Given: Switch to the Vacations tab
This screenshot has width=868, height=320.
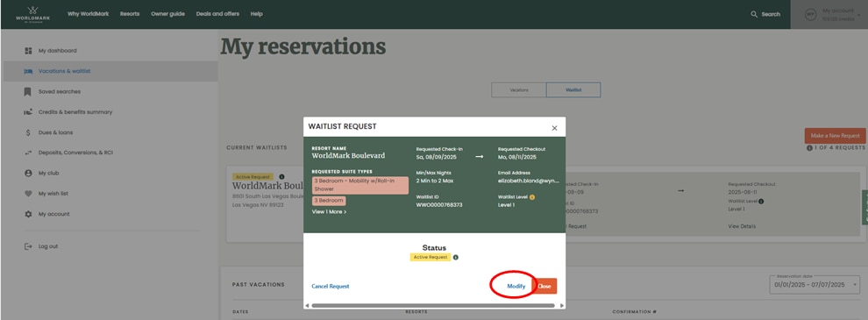Looking at the screenshot, I should point(519,89).
